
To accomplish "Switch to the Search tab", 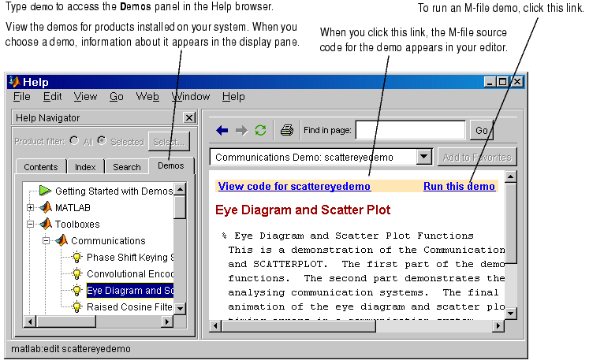I will [x=127, y=167].
